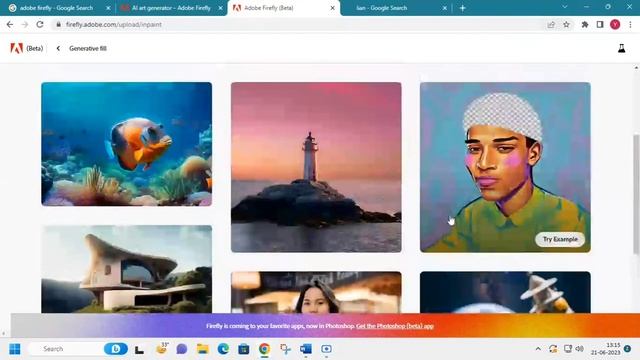The height and width of the screenshot is (360, 640).
Task: Open the tab search dropdown arrow
Action: 564,7
